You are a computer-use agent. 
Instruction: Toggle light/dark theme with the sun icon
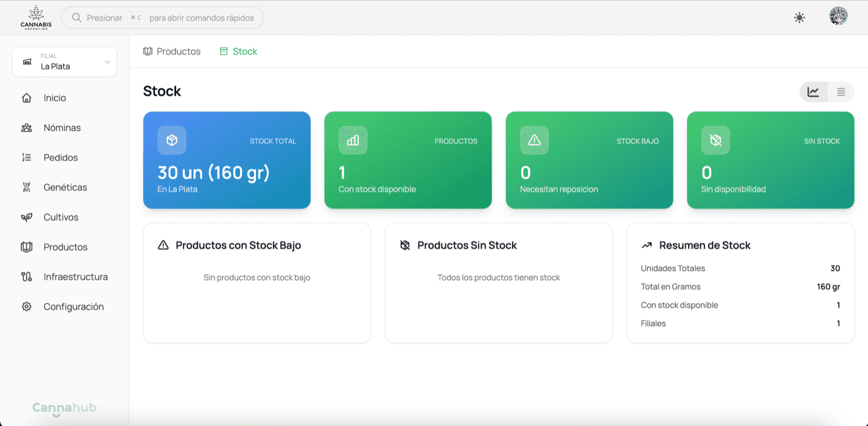click(799, 17)
